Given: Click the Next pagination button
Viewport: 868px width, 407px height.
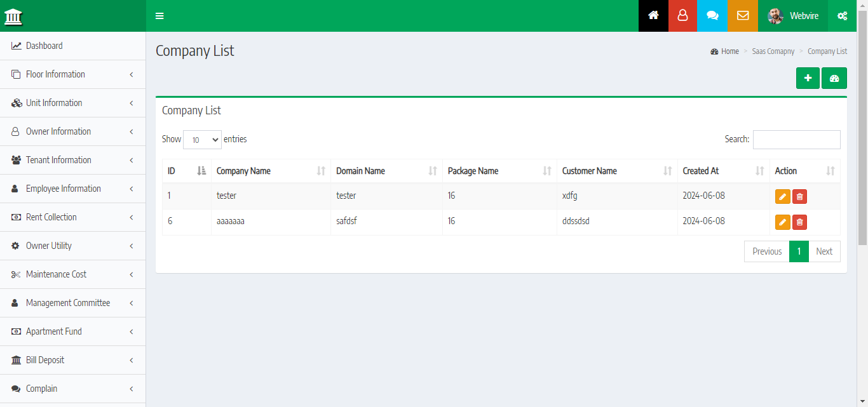Looking at the screenshot, I should tap(824, 251).
